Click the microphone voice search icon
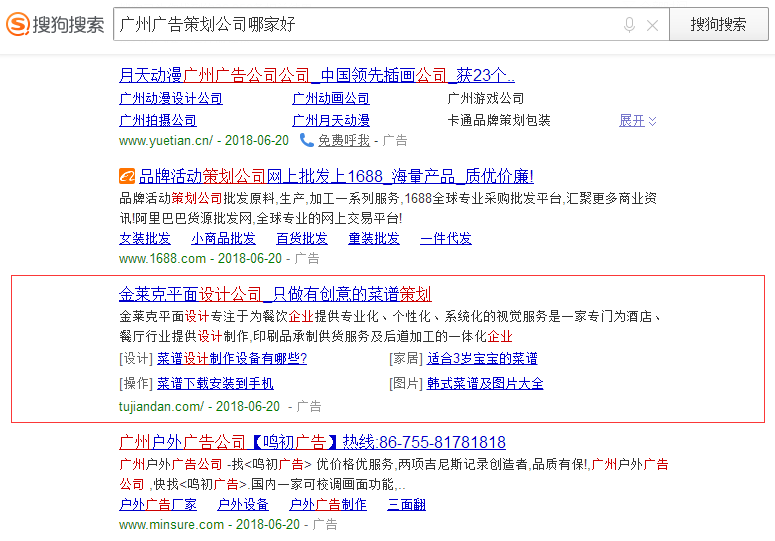Viewport: 775px width, 541px height. (629, 25)
